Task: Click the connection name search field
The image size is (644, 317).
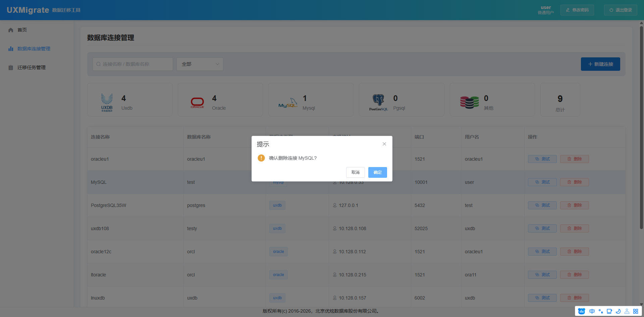Action: [x=133, y=64]
